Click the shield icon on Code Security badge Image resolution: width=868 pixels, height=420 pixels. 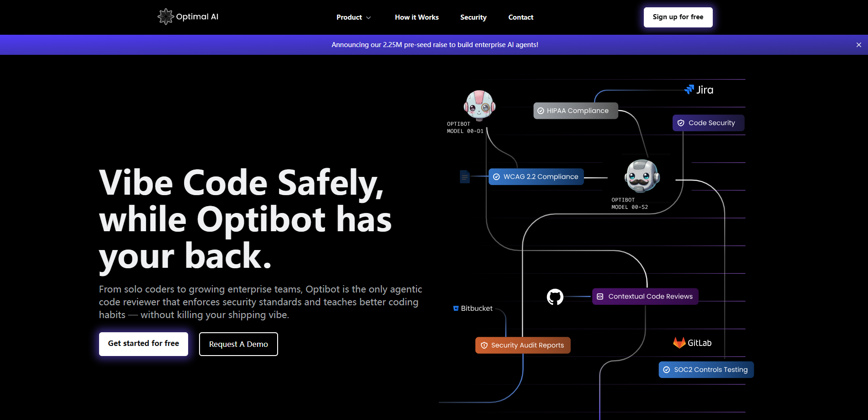tap(681, 122)
